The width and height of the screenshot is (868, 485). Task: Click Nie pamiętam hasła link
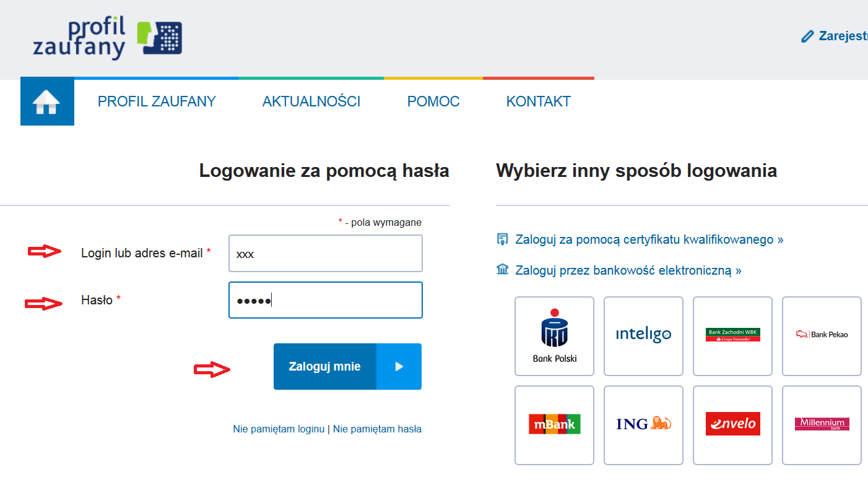pos(377,429)
